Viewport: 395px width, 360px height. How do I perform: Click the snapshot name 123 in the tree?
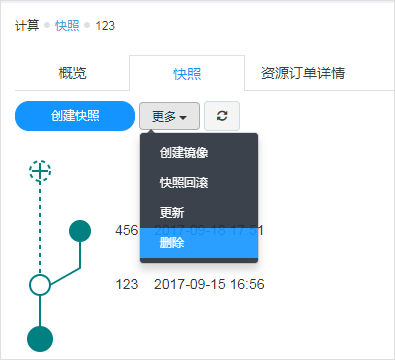pos(127,284)
